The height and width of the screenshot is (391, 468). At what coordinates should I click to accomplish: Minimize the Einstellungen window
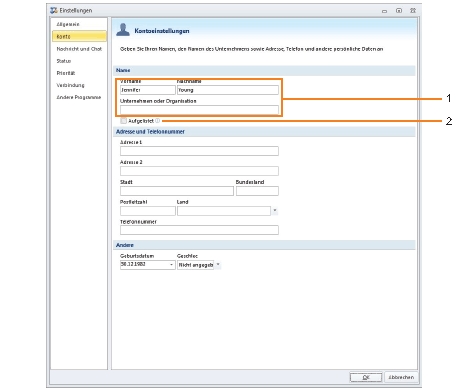384,11
